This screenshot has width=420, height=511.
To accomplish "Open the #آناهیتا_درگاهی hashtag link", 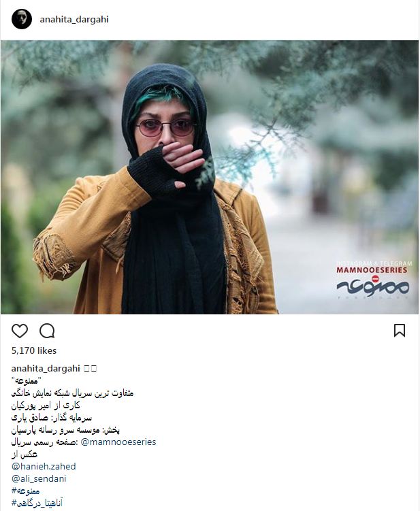I will pos(37,503).
